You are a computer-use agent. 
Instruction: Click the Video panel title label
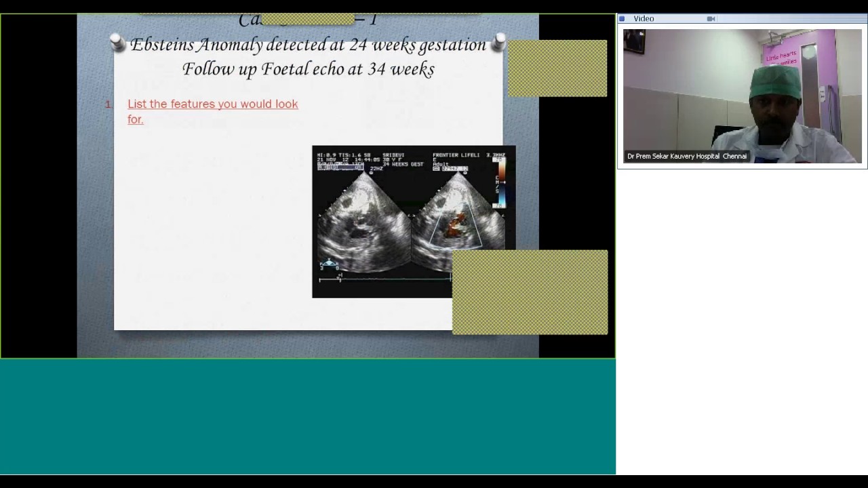(644, 19)
